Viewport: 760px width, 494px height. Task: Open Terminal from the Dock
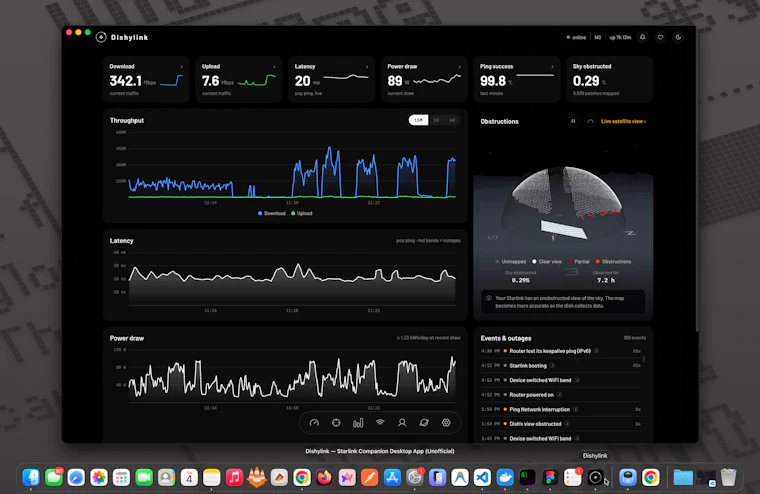pyautogui.click(x=527, y=478)
